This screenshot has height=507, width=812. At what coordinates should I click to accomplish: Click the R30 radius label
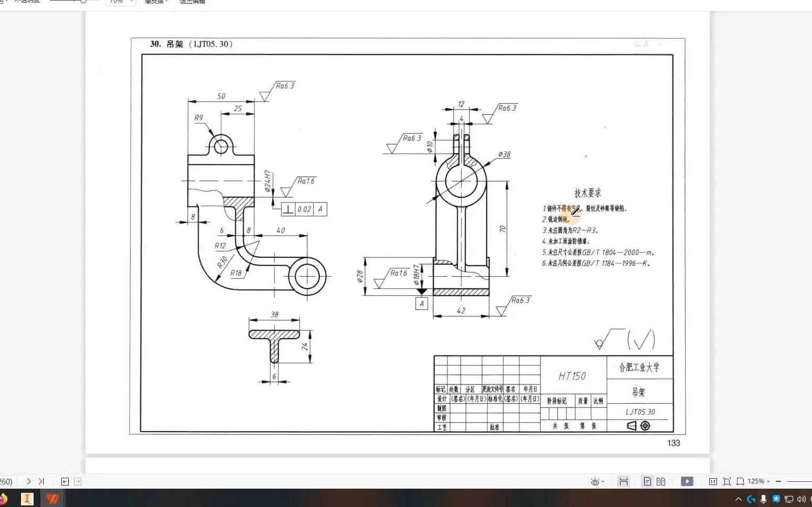click(222, 262)
